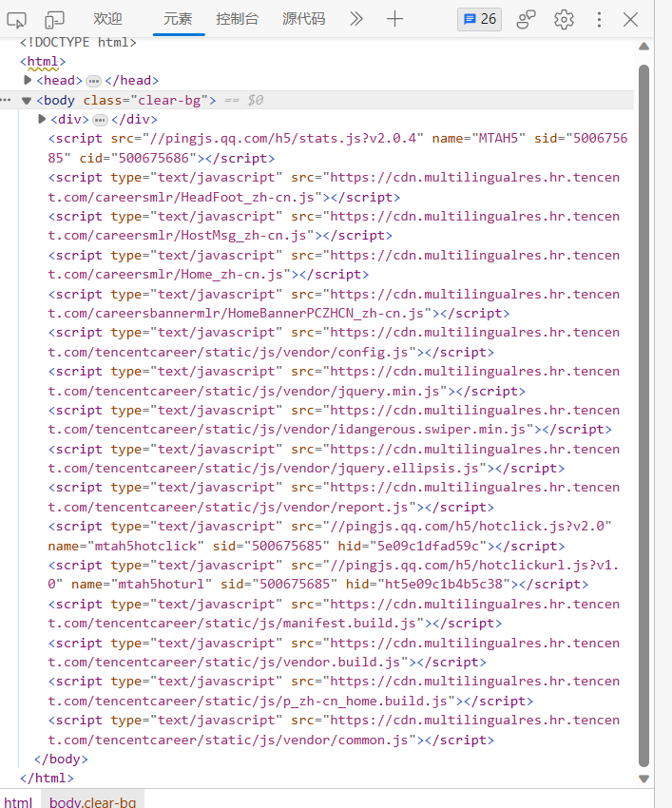Select the opening <html> tag

click(43, 62)
